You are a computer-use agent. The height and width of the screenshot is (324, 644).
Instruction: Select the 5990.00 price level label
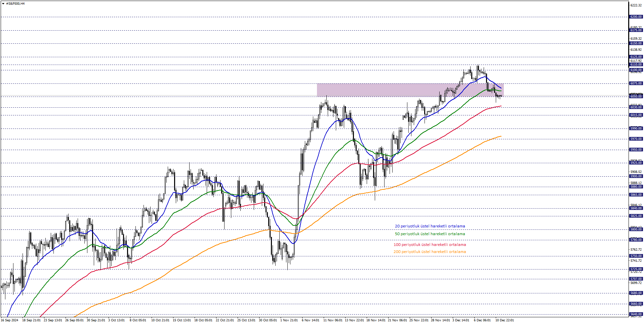click(x=636, y=129)
